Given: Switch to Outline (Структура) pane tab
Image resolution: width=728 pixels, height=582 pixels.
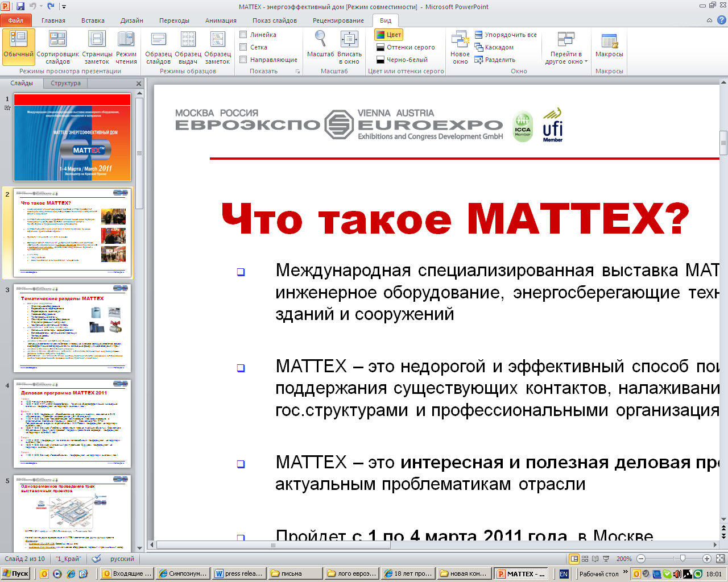Looking at the screenshot, I should point(65,83).
